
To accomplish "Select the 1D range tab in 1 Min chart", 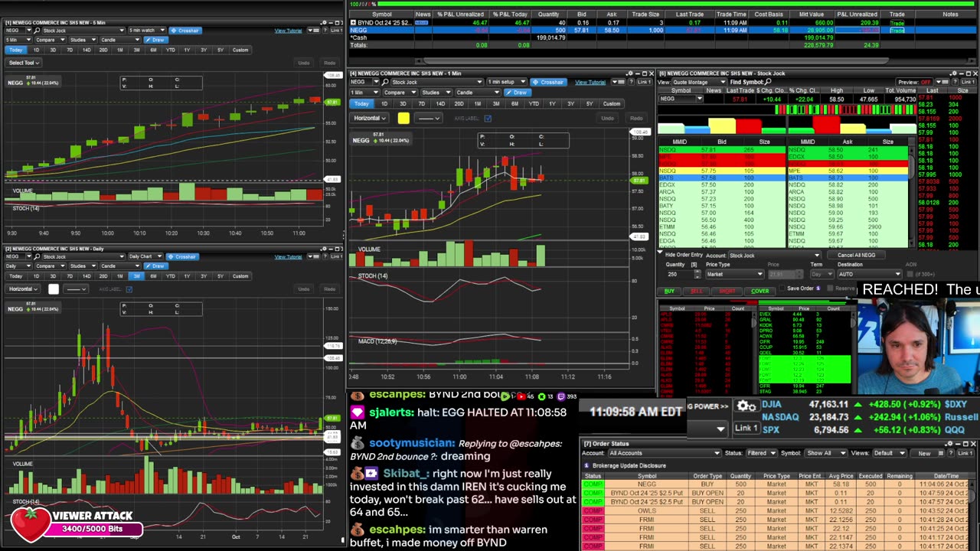I will point(384,103).
